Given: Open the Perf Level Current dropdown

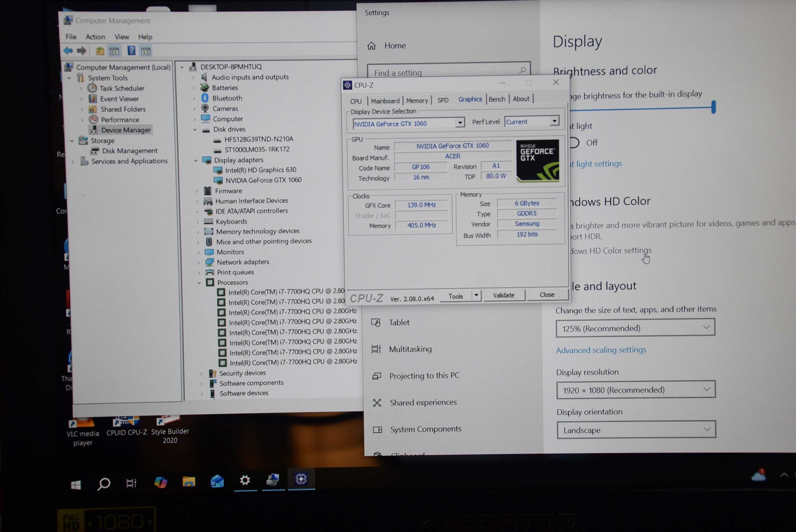Looking at the screenshot, I should 554,121.
